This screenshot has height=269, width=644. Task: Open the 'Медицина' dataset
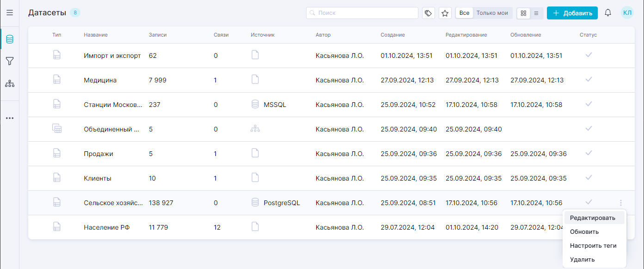(x=100, y=80)
